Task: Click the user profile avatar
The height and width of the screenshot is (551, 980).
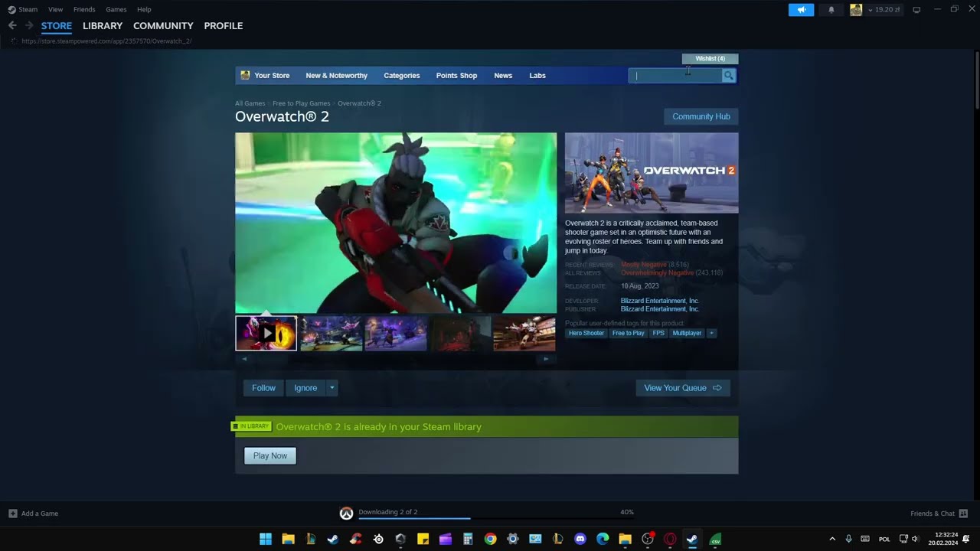Action: coord(856,10)
